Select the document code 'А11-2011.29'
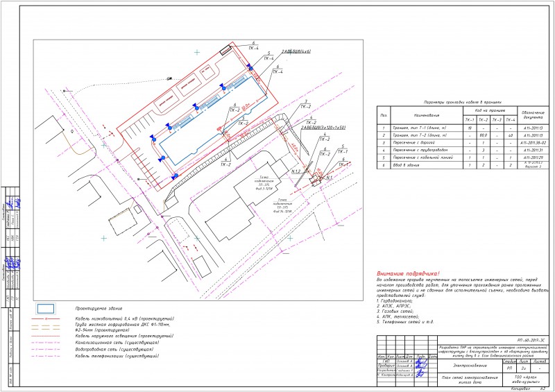The width and height of the screenshot is (555, 392). coord(533,157)
